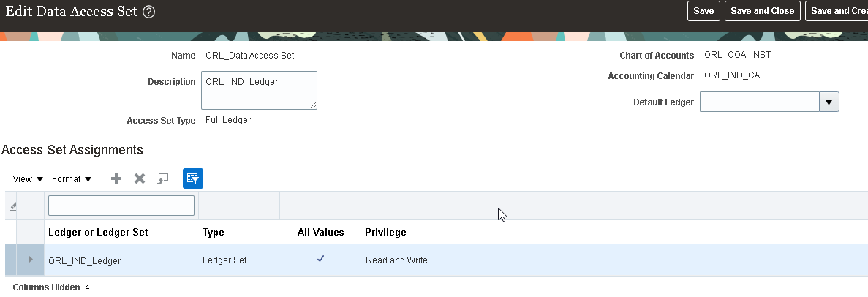
Task: Click the Privilege column header
Action: pyautogui.click(x=385, y=232)
